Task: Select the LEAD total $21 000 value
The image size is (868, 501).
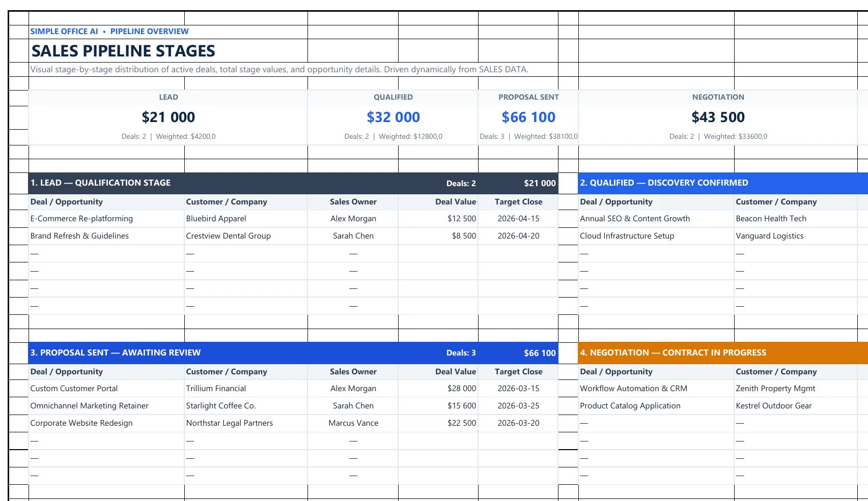Action: pyautogui.click(x=169, y=117)
